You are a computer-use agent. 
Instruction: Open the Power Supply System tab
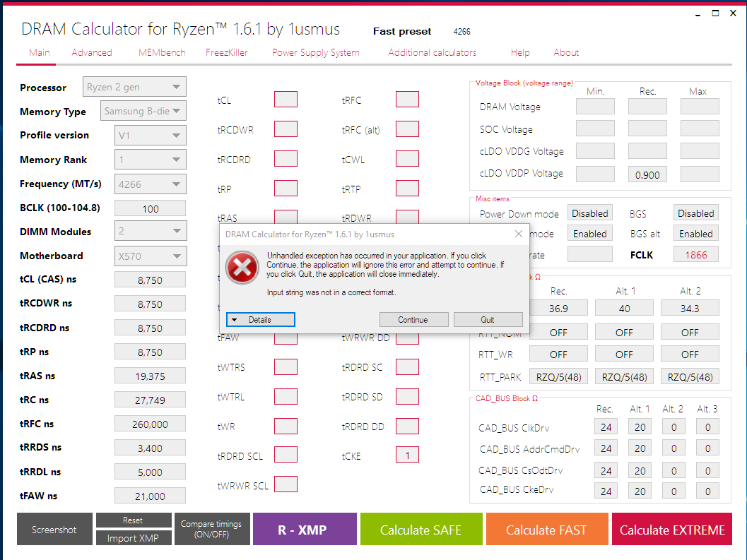(316, 52)
